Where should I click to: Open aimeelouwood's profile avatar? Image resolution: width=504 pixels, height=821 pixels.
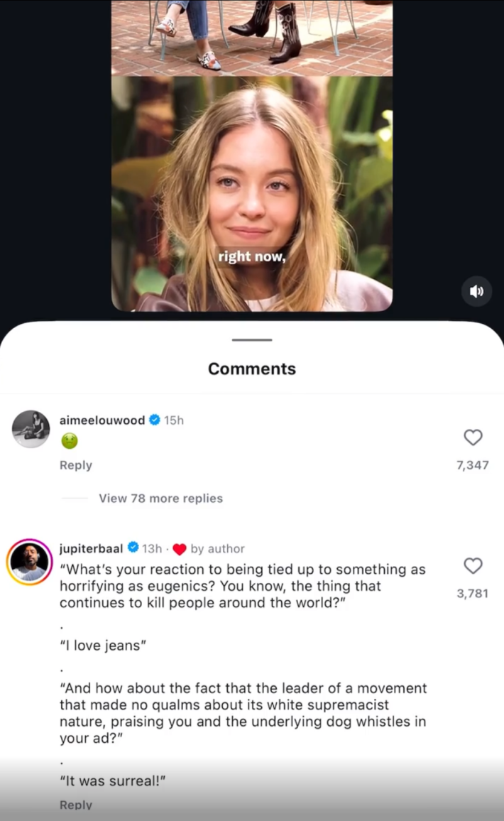(30, 429)
